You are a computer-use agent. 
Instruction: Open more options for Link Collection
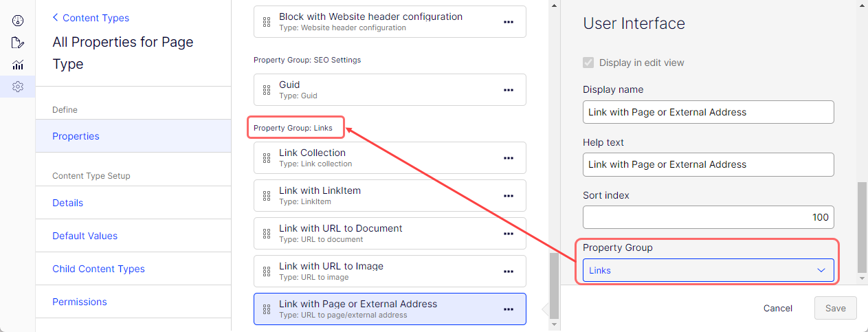click(509, 158)
